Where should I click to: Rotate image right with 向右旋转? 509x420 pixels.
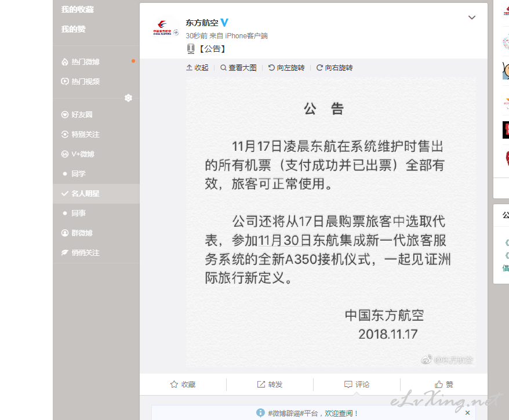click(335, 67)
